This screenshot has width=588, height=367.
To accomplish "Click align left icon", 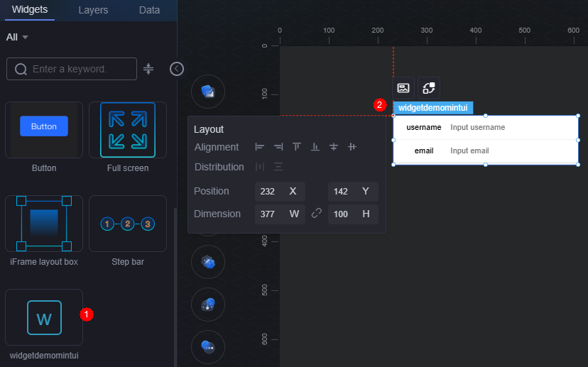I will click(259, 147).
